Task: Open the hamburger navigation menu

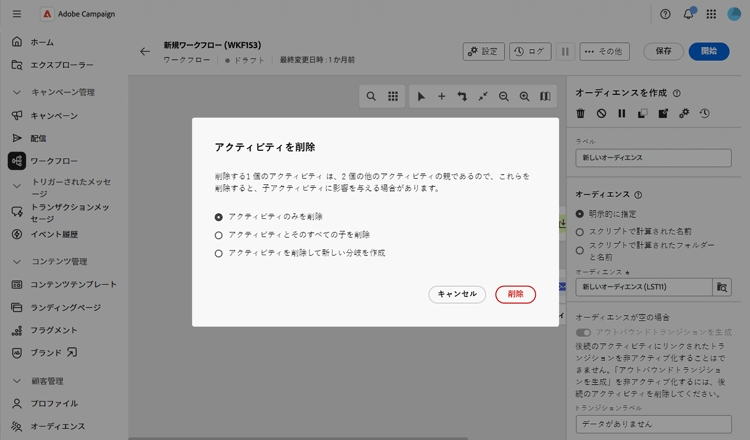Action: 17,14
